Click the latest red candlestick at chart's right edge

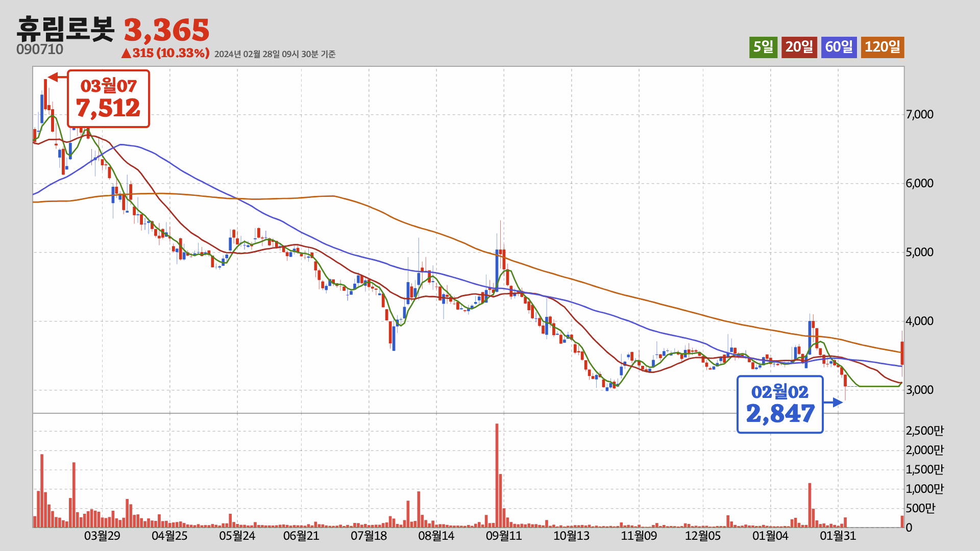point(902,353)
